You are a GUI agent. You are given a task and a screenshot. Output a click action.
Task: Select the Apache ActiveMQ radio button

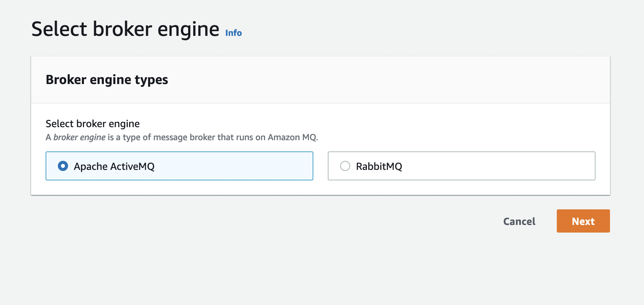(63, 166)
